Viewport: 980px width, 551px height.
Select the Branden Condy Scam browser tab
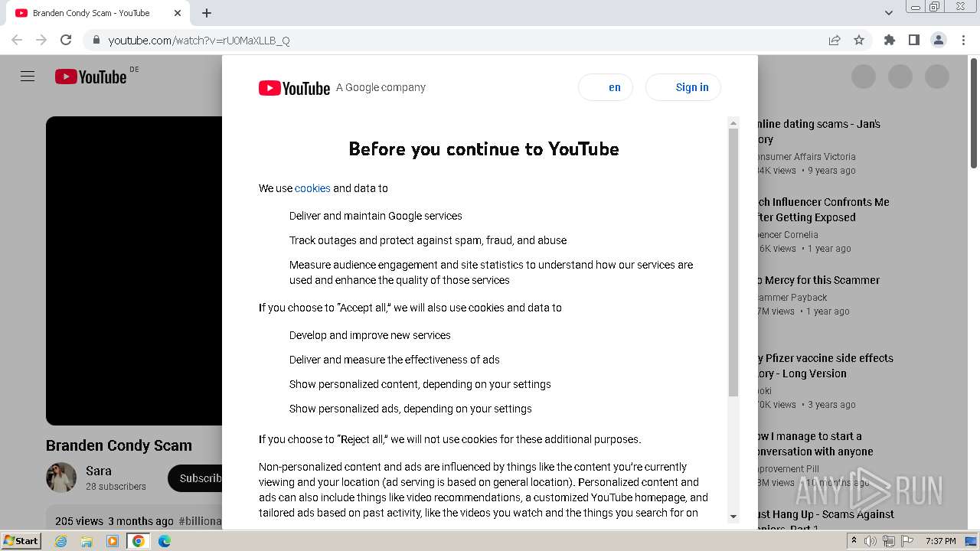98,13
